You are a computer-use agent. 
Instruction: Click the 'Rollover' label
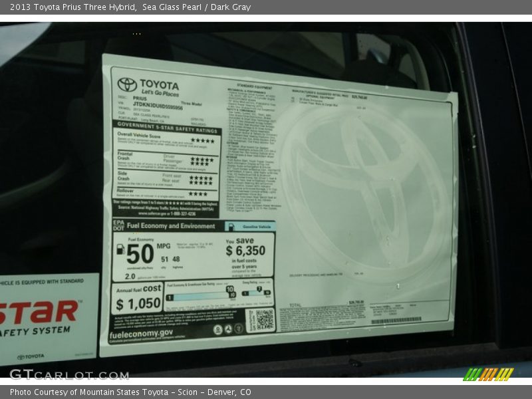(125, 191)
